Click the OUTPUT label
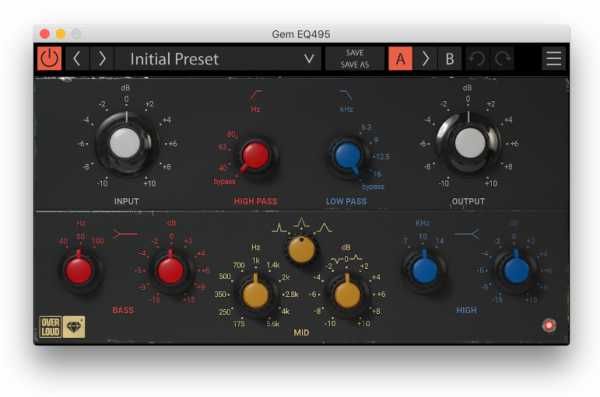This screenshot has width=600, height=397. pyautogui.click(x=468, y=201)
